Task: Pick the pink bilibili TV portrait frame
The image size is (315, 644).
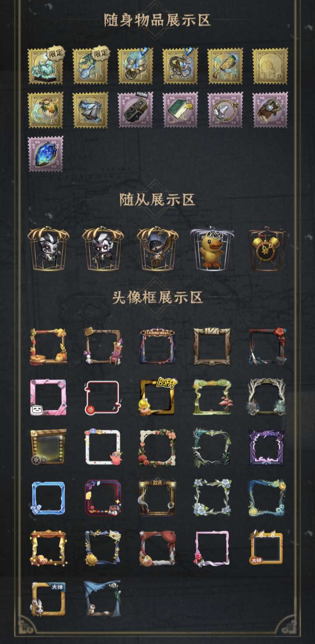Action: click(x=48, y=397)
